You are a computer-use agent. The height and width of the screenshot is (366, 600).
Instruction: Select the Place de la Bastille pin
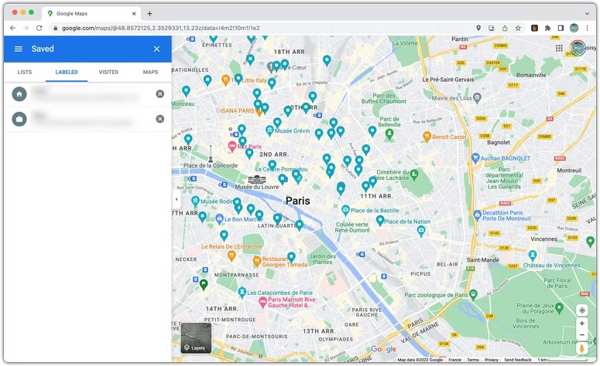345,210
